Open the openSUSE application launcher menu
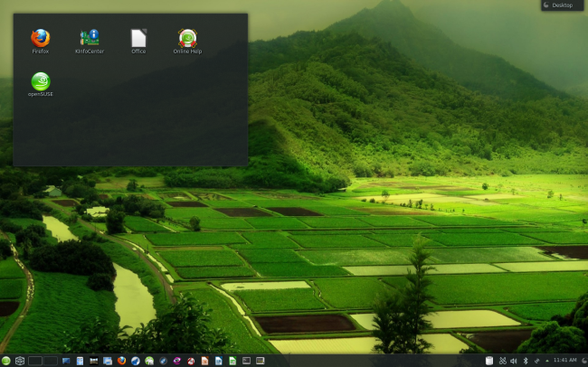The image size is (588, 367). coord(6,361)
